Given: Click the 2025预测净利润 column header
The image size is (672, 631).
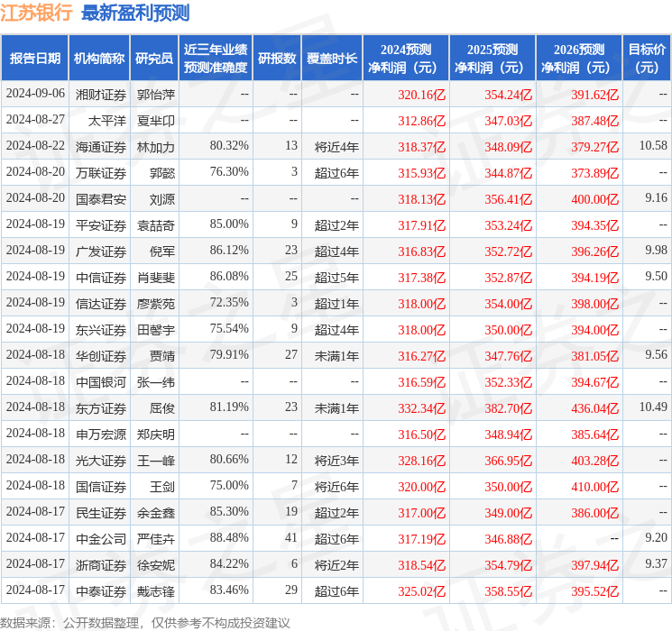Looking at the screenshot, I should click(x=492, y=59).
